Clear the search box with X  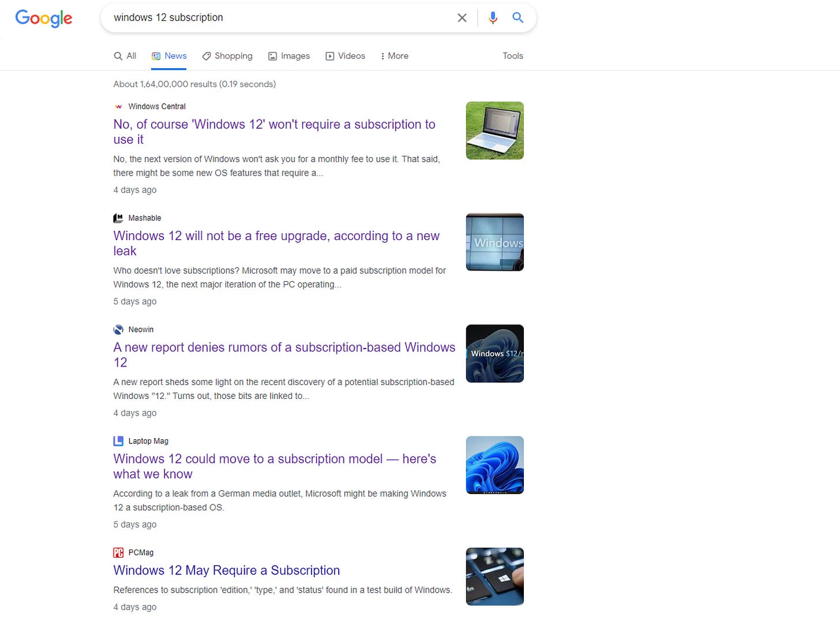(462, 18)
